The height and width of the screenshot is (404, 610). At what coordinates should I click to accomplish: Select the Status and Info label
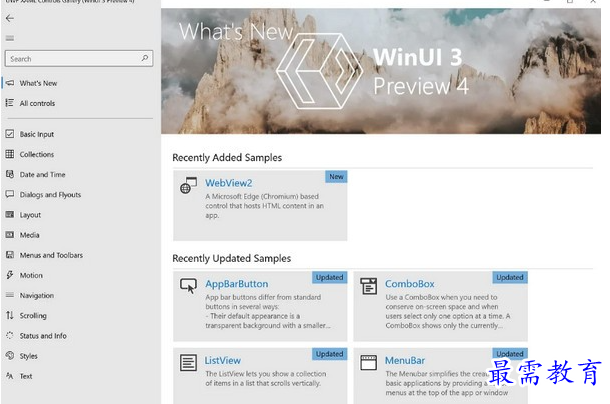(43, 336)
